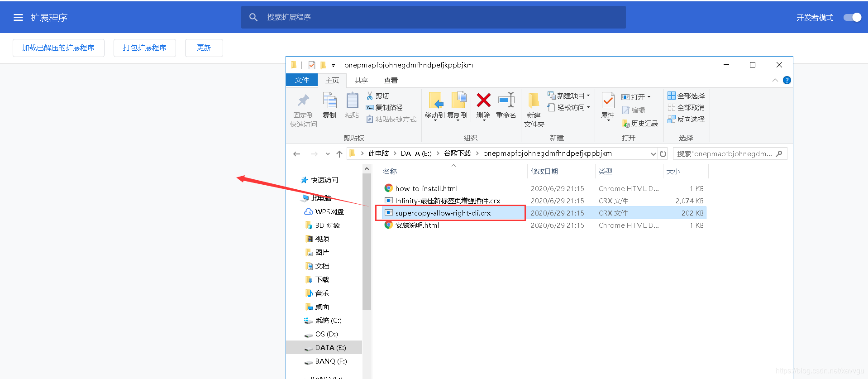Open quick access toolbar customize dropdown
This screenshot has height=379, width=868.
point(333,65)
